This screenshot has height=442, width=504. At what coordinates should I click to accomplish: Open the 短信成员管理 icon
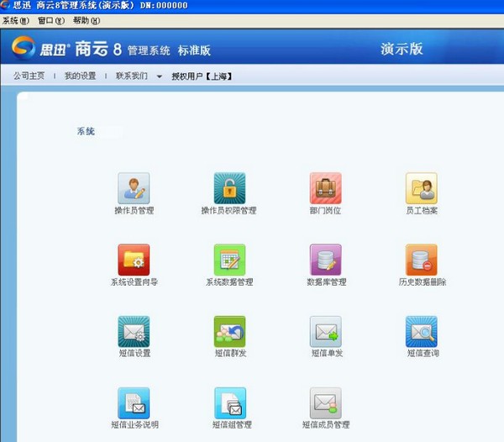[x=326, y=403]
